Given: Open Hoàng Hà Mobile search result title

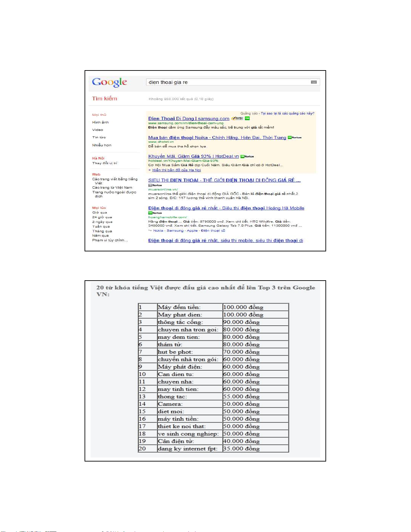Looking at the screenshot, I should (226, 208).
